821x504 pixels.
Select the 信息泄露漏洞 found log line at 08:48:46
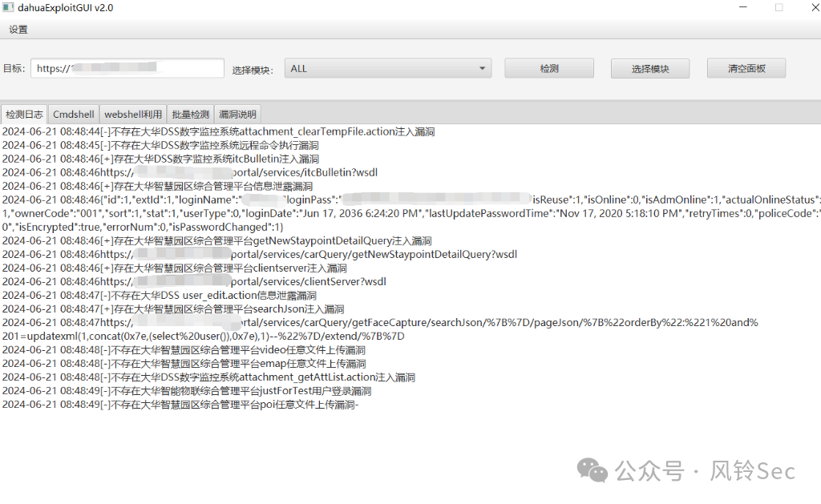pos(157,187)
